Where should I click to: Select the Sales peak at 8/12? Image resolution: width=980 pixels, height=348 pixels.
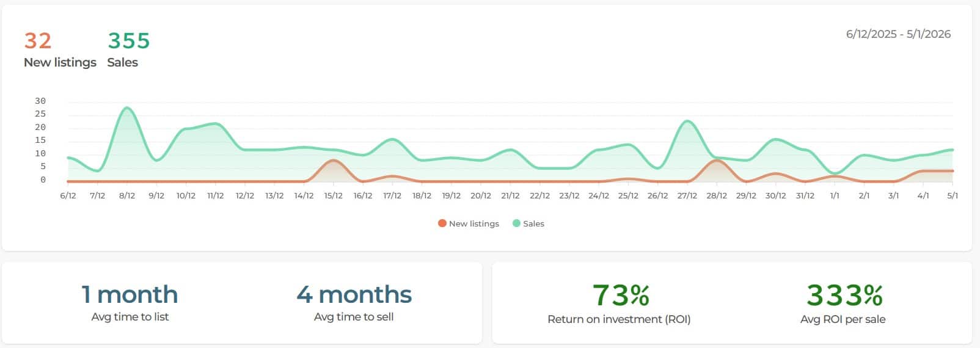pos(127,108)
